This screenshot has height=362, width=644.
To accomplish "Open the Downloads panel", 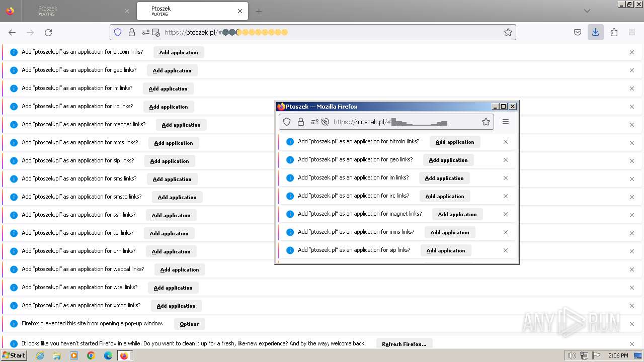I will (596, 32).
